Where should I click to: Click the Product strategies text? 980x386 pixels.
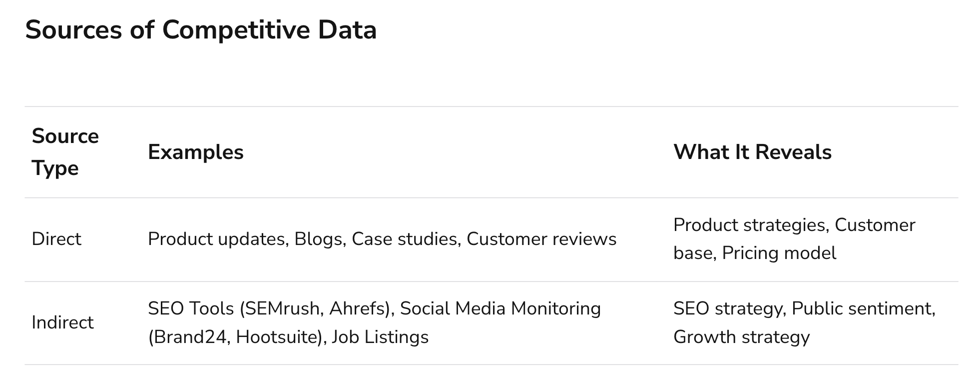pos(749,225)
